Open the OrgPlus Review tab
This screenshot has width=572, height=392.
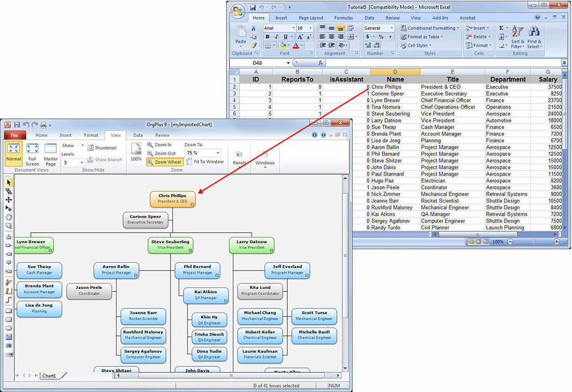[162, 135]
